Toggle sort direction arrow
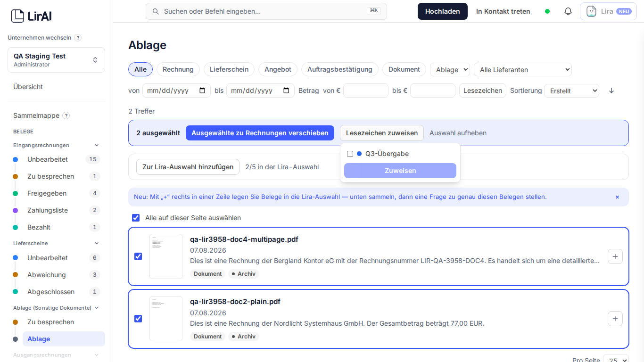Screen dimensions: 644x362 (x=611, y=90)
